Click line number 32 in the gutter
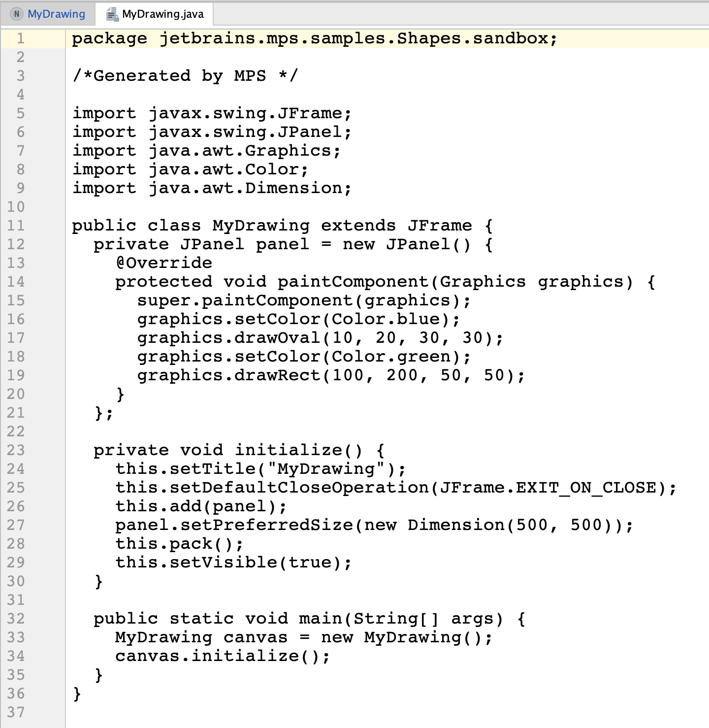 click(x=16, y=619)
